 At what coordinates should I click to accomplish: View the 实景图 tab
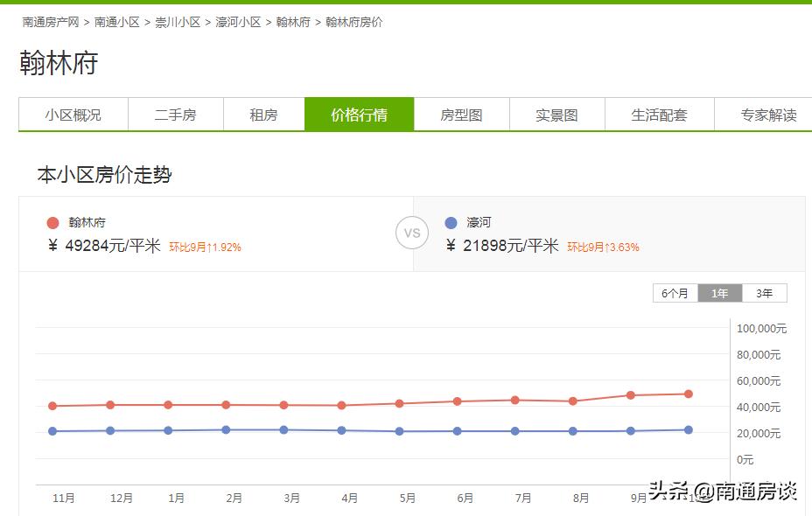click(556, 115)
